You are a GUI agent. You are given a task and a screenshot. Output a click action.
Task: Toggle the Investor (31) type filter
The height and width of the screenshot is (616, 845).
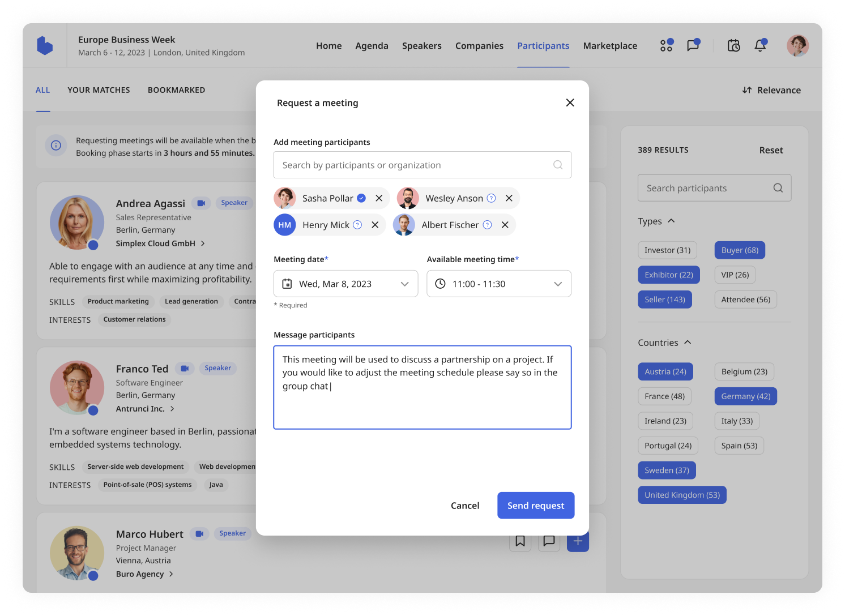(x=667, y=250)
